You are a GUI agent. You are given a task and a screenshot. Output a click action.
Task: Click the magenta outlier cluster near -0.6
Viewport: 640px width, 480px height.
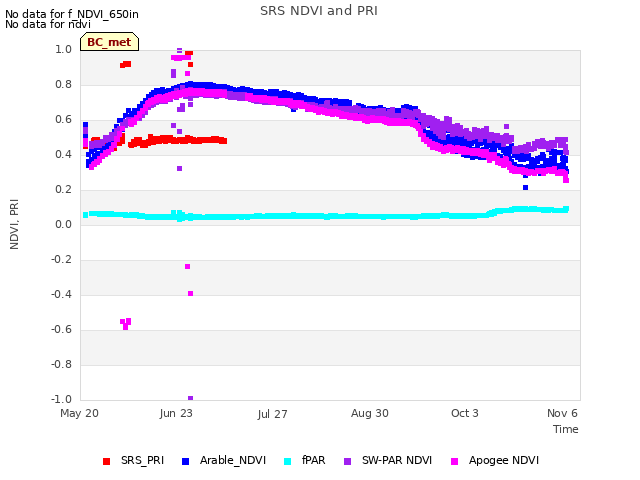click(x=126, y=323)
